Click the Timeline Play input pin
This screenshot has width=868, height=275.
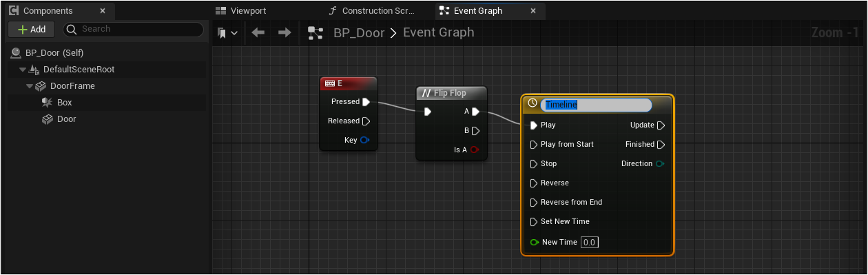534,125
